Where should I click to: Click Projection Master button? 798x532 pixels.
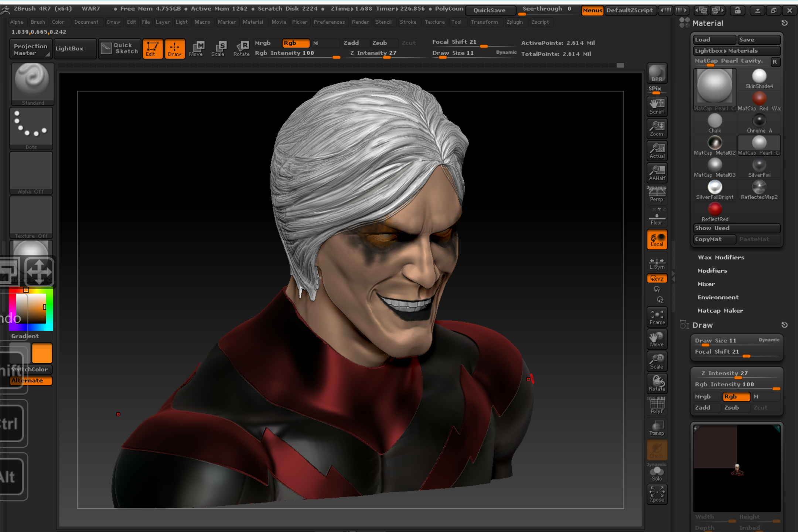point(31,49)
